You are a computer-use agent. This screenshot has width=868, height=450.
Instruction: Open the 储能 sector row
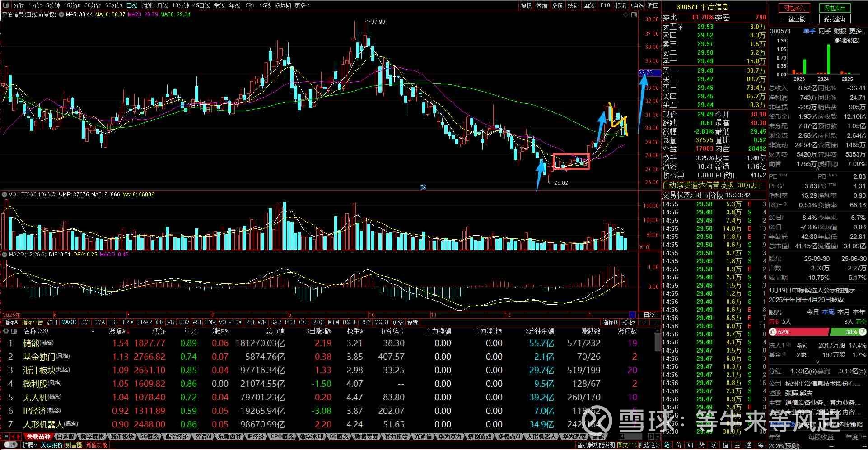tap(328, 343)
